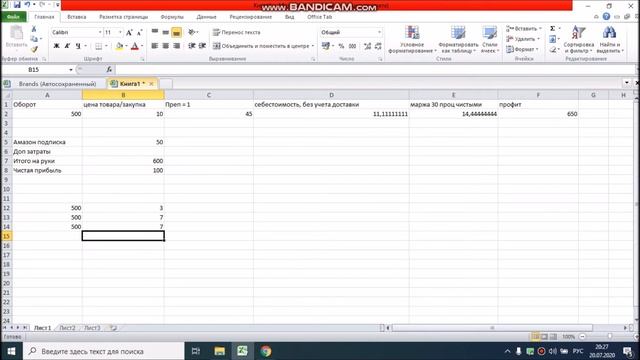This screenshot has width=640, height=360.
Task: Click the red font color A
Action: pos(135,46)
